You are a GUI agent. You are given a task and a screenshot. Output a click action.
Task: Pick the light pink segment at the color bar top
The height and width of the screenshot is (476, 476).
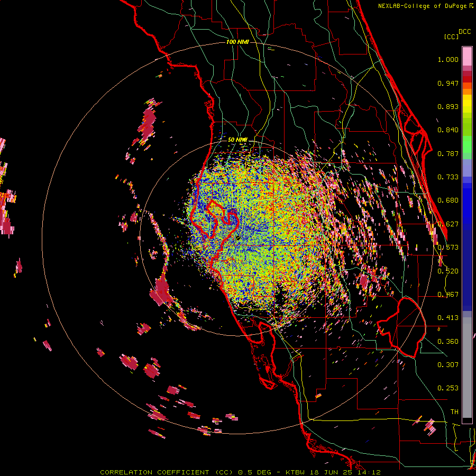[x=467, y=56]
